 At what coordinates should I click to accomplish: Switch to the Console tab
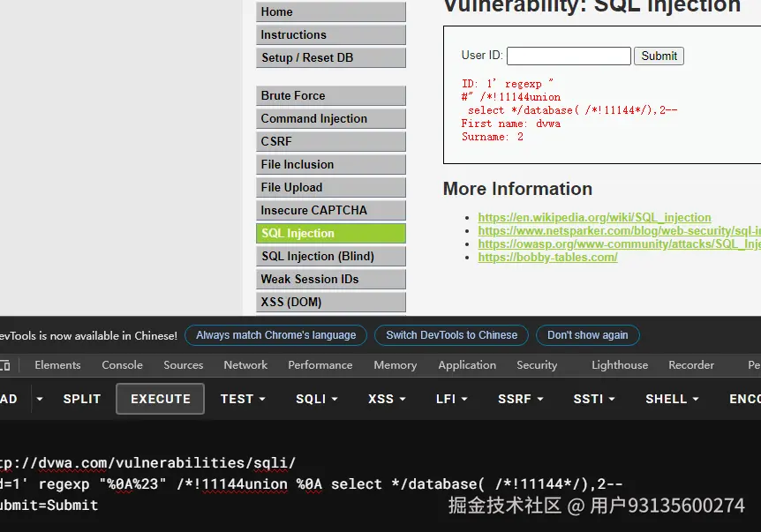tap(123, 365)
